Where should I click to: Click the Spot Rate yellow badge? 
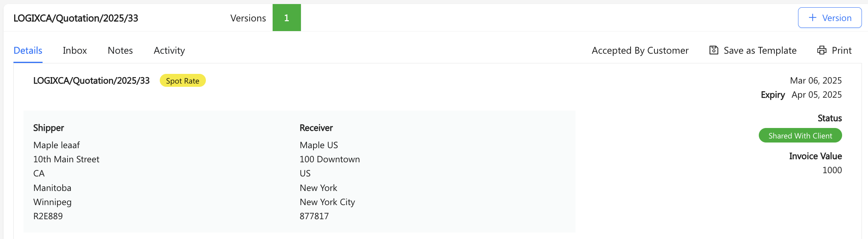182,81
